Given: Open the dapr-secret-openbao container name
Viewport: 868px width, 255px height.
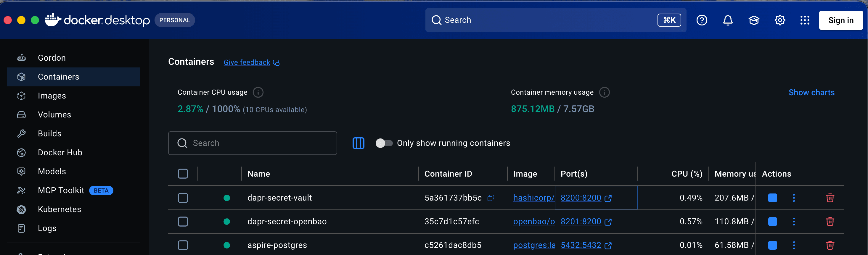Looking at the screenshot, I should coord(287,222).
